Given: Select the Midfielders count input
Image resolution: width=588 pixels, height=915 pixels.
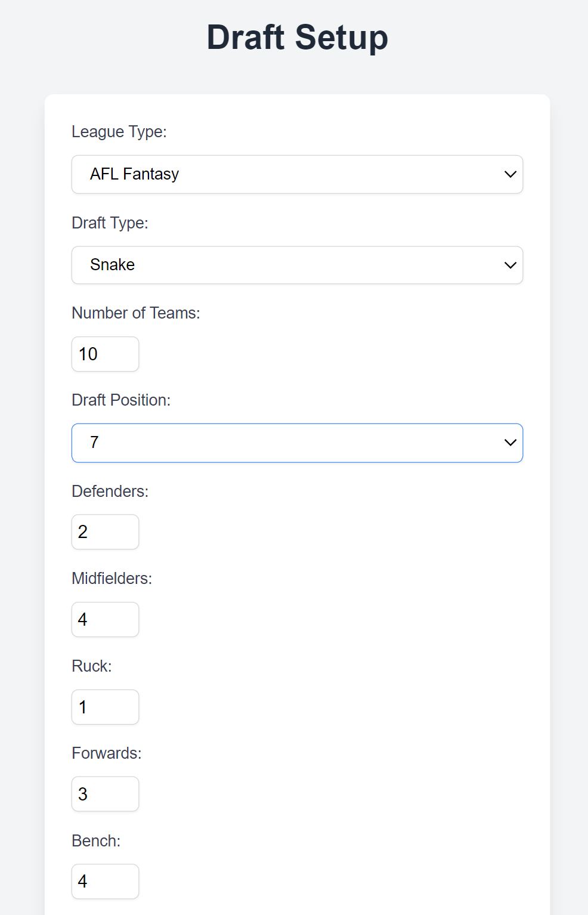Looking at the screenshot, I should point(105,620).
